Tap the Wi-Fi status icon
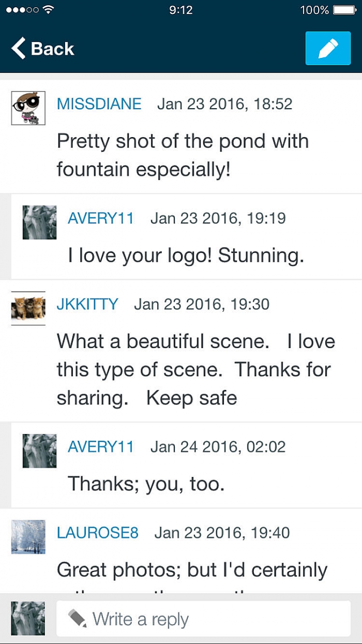The width and height of the screenshot is (362, 644). [x=49, y=10]
